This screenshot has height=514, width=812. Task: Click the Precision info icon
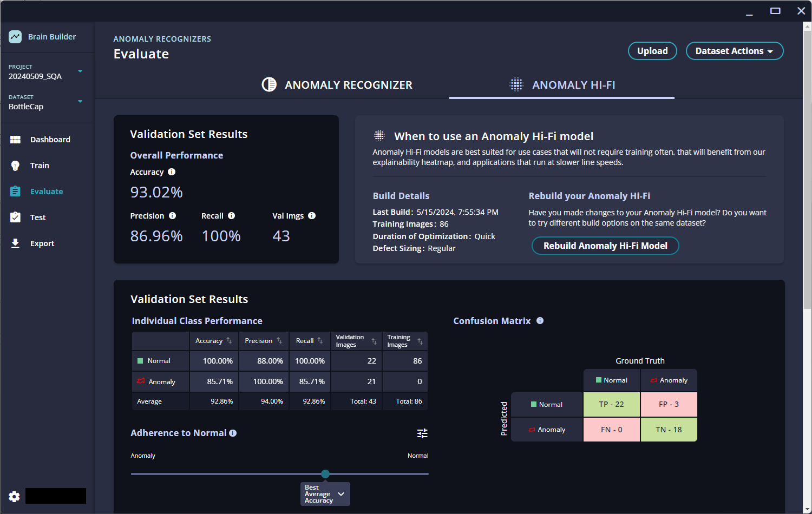point(172,216)
